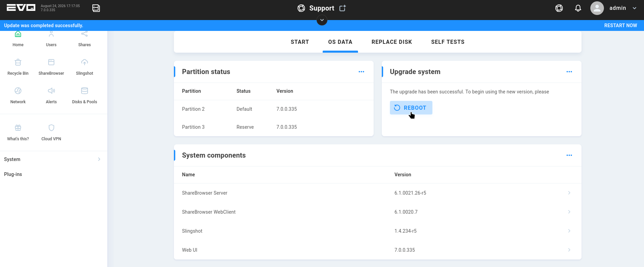Image resolution: width=644 pixels, height=267 pixels.
Task: Expand the Web UI row chevron
Action: pos(569,250)
